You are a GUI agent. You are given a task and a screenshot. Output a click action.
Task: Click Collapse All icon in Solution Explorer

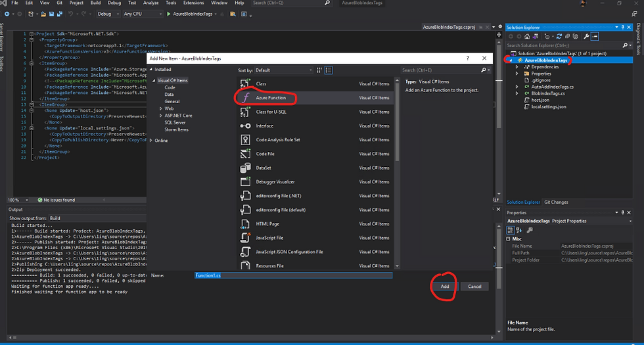click(x=567, y=37)
